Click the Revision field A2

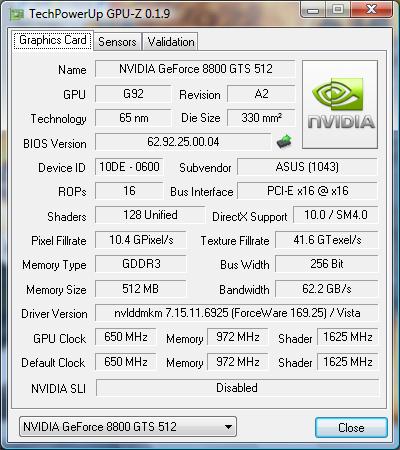tap(261, 94)
